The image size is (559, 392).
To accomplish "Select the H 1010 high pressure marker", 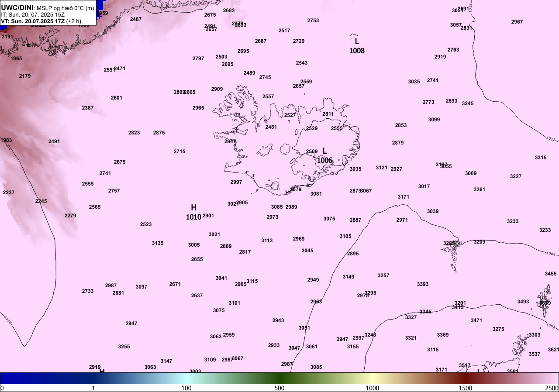I will point(193,212).
